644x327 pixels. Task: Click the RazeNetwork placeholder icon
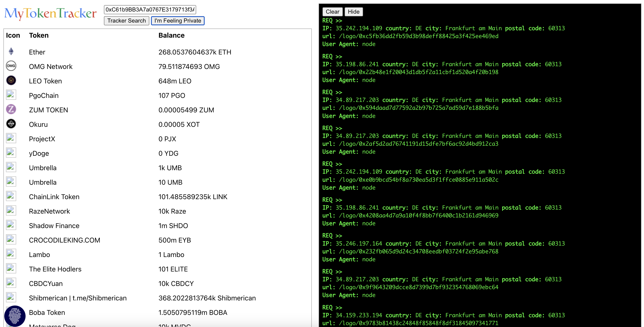[11, 211]
